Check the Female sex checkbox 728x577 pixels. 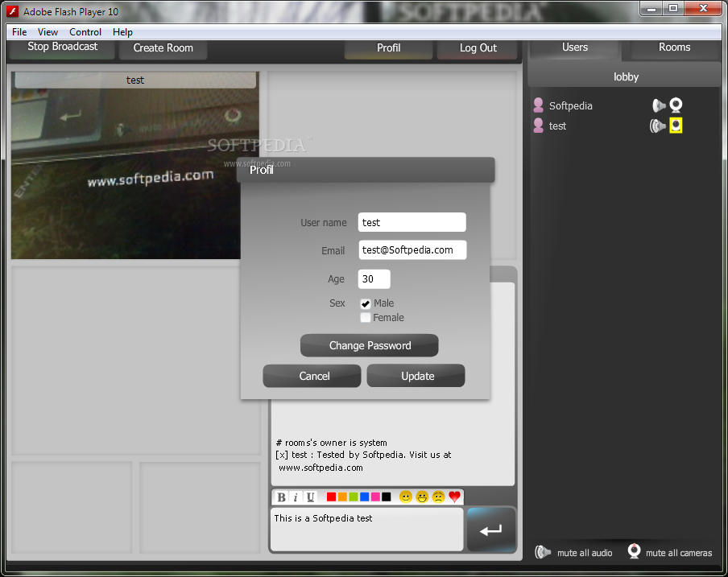pyautogui.click(x=366, y=318)
